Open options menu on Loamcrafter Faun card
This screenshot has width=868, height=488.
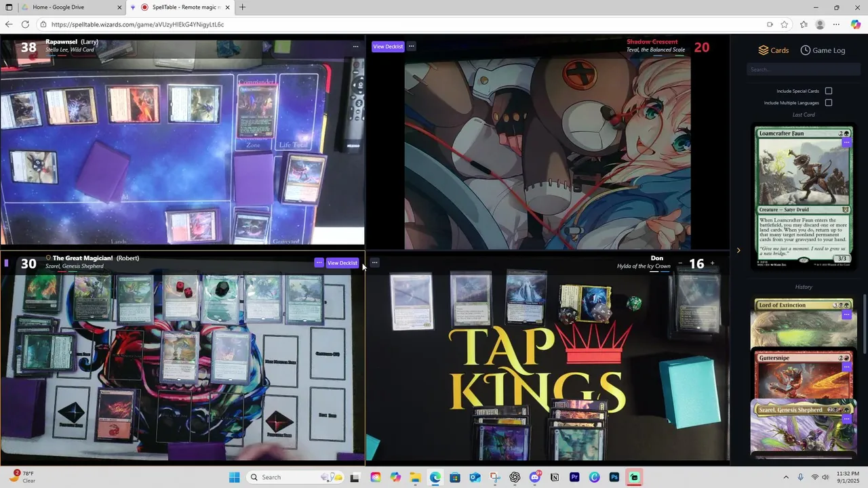click(x=846, y=143)
